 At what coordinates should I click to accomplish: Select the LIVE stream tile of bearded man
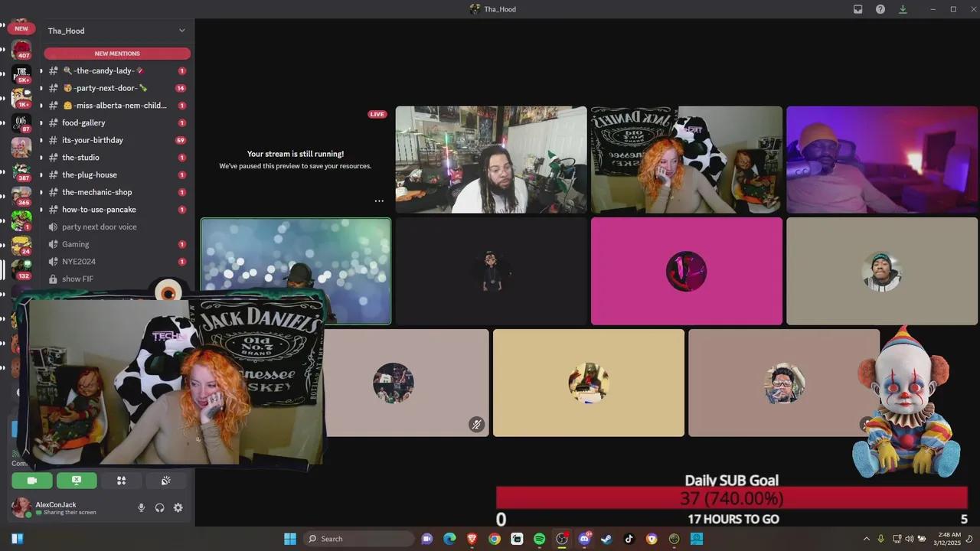pyautogui.click(x=491, y=159)
